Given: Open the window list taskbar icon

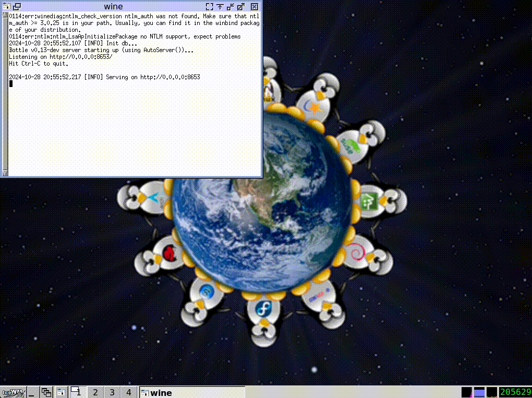Looking at the screenshot, I should tap(46, 393).
